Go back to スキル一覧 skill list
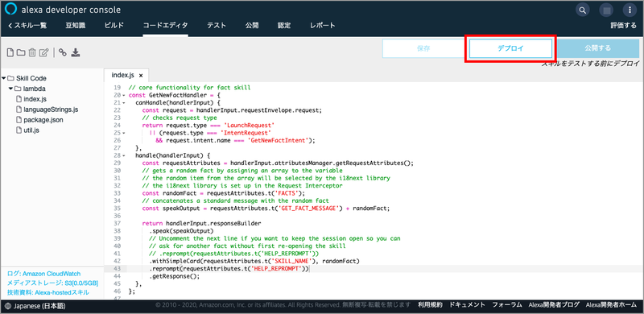 tap(27, 26)
